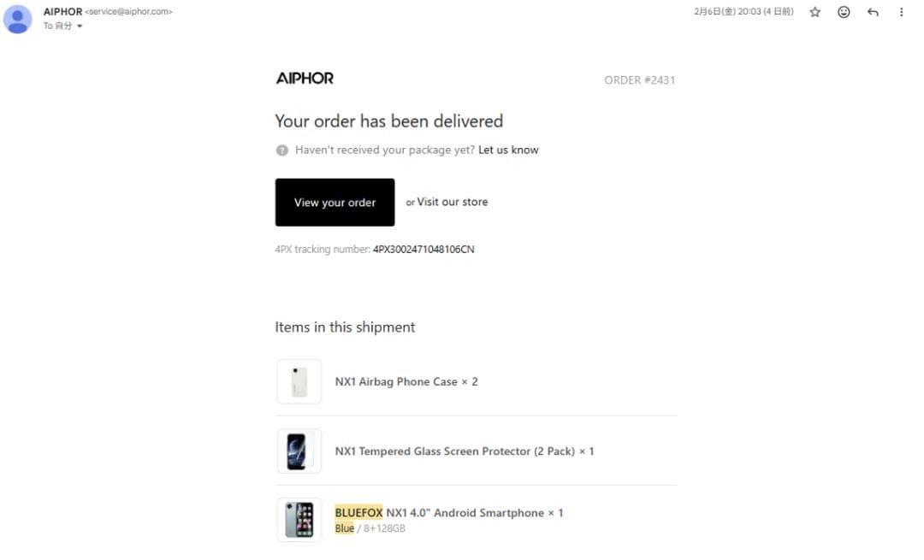Screen dimensions: 924x560
Task: Click the question mark help icon
Action: pyautogui.click(x=282, y=150)
